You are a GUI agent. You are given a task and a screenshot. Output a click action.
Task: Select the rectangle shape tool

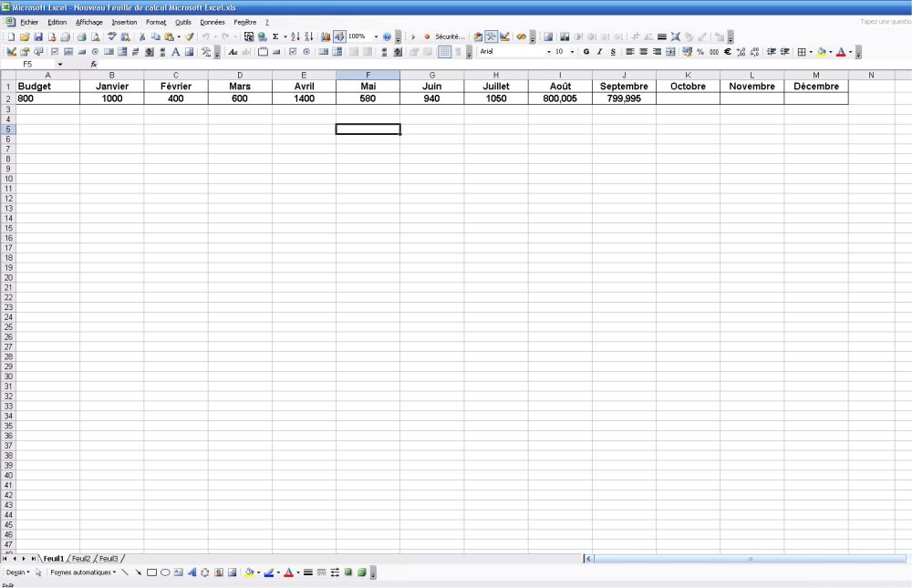pyautogui.click(x=152, y=573)
